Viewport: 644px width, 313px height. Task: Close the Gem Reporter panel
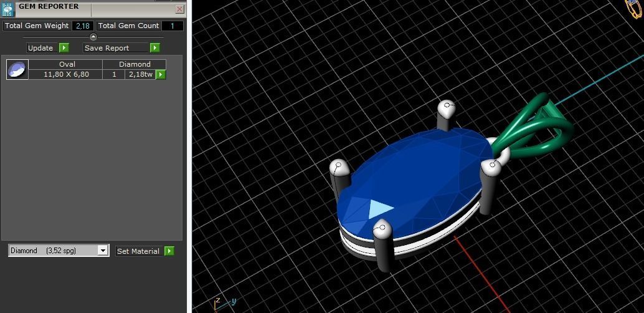(179, 9)
